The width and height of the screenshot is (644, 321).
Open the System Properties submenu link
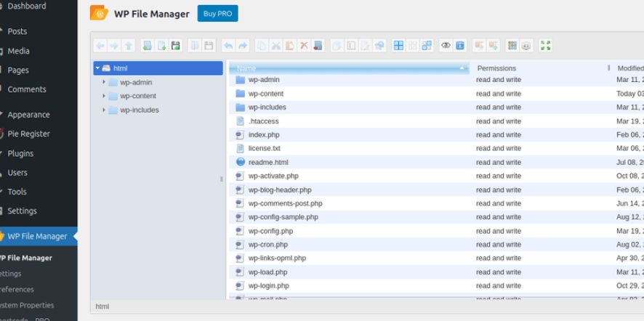27,305
